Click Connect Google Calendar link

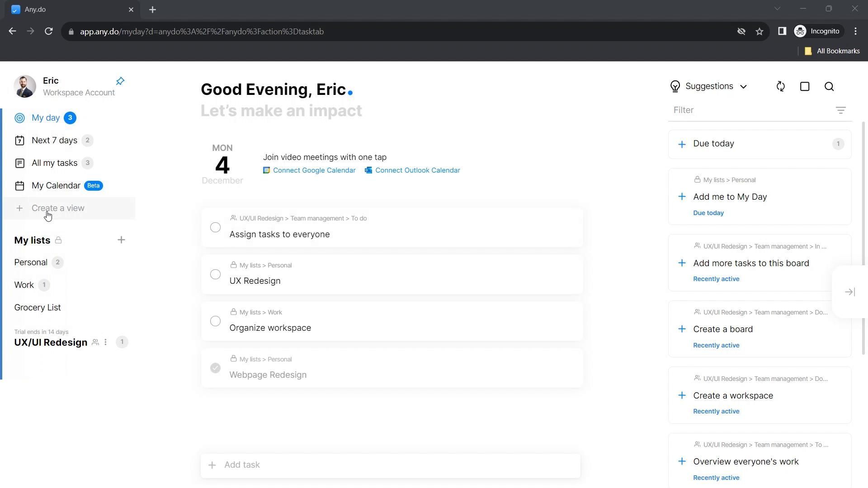point(314,170)
